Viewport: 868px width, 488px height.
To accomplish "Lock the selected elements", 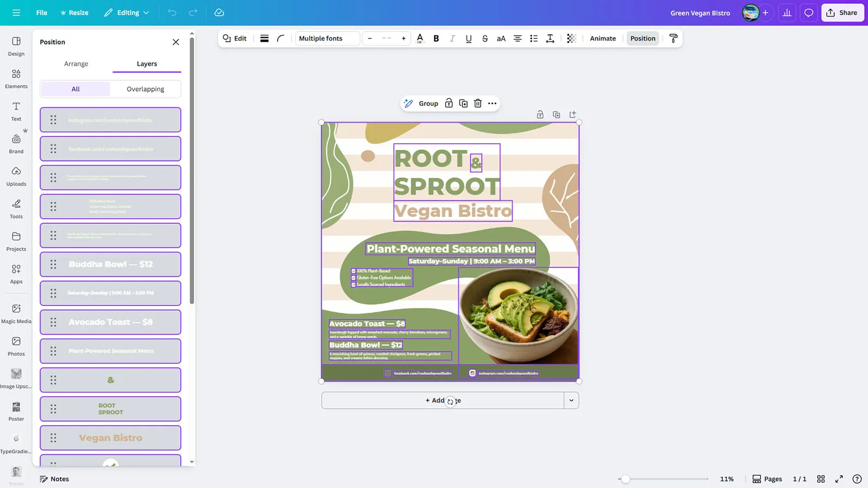I will point(449,104).
